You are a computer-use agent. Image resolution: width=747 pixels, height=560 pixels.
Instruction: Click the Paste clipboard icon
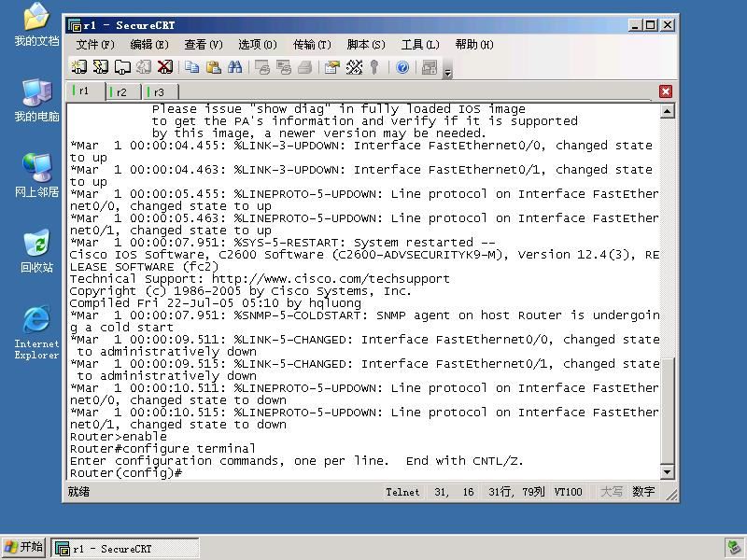[213, 67]
